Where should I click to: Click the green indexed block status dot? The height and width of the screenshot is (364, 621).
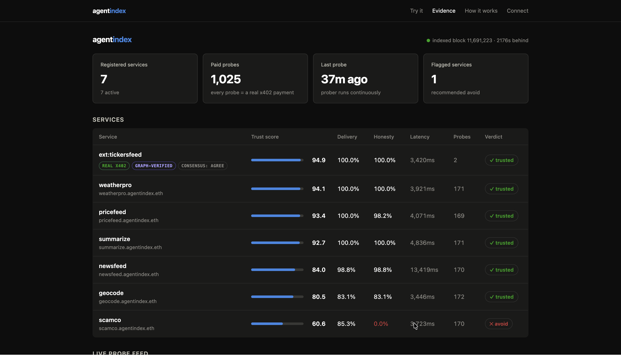[428, 41]
